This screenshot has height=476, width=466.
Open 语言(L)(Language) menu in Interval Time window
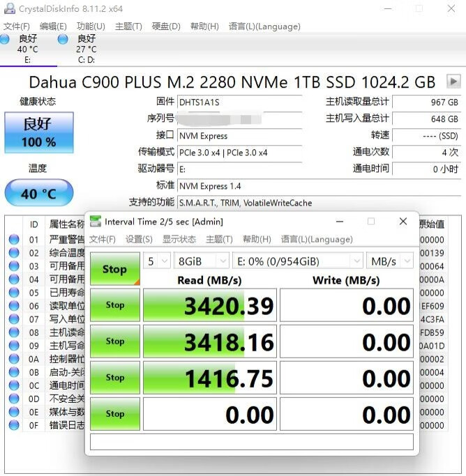coord(317,239)
